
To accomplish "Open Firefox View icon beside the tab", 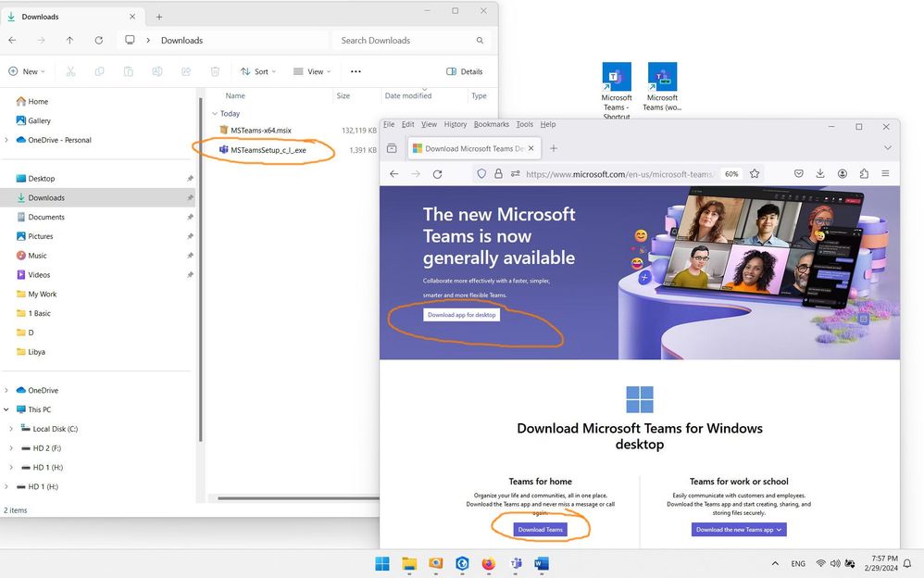I will (392, 148).
